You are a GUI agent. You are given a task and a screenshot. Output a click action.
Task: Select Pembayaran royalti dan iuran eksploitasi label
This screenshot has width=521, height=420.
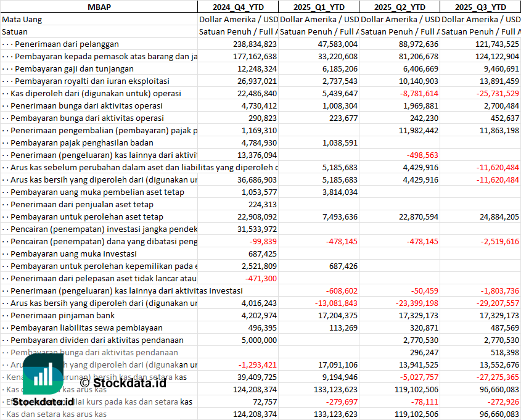point(92,81)
